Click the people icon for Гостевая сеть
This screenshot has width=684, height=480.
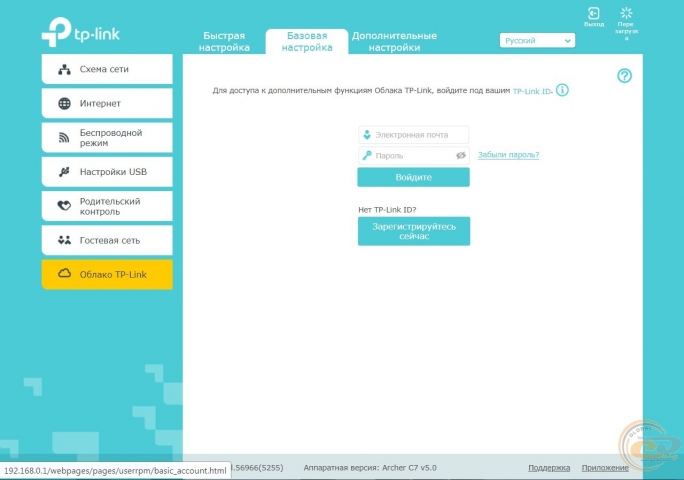64,240
